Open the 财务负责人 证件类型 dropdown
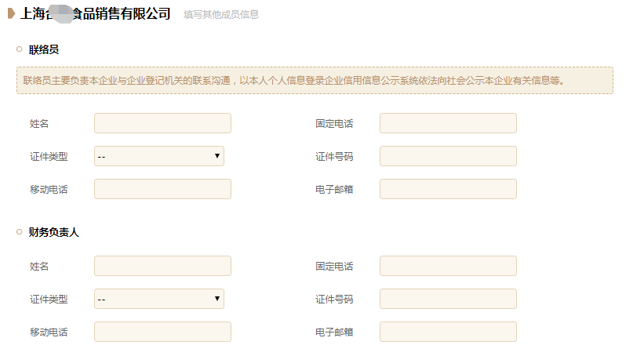 pyautogui.click(x=159, y=299)
